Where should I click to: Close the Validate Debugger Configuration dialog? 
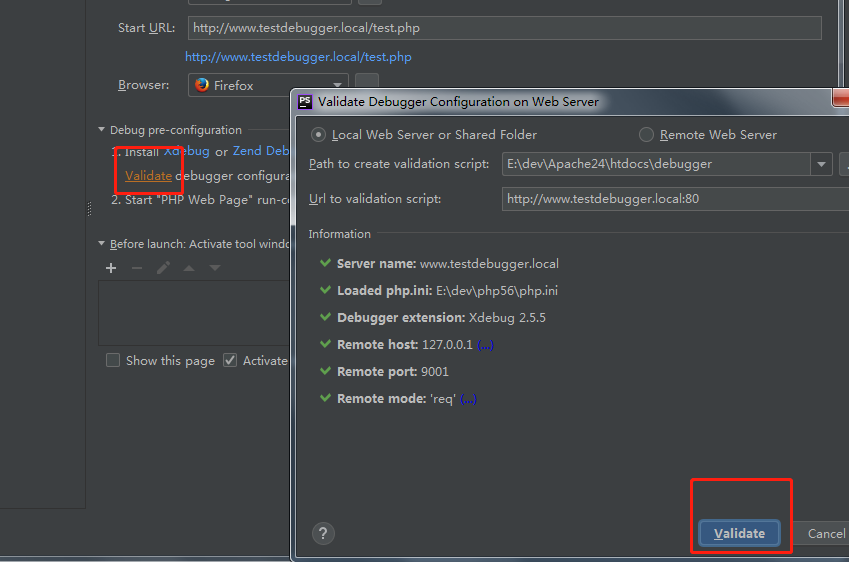(841, 98)
